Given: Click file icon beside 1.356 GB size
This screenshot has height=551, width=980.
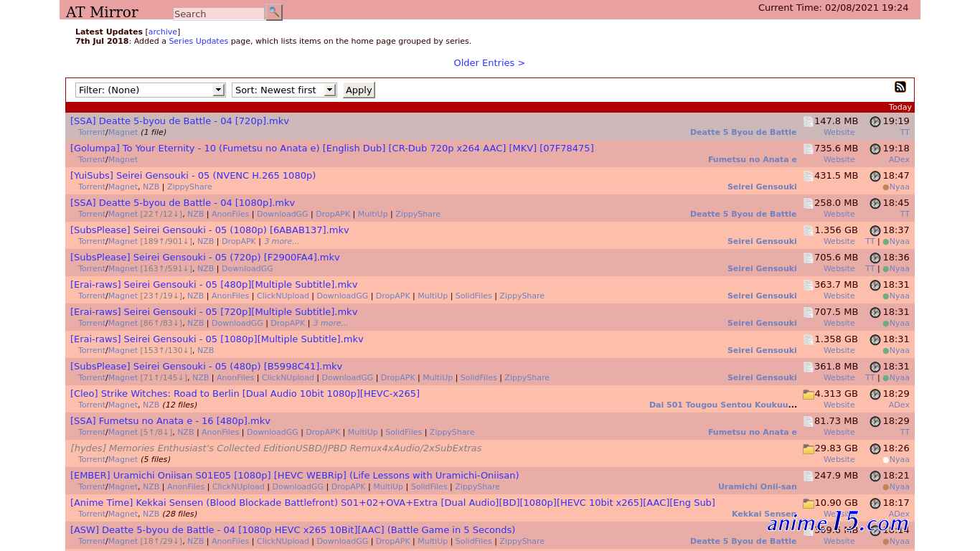Looking at the screenshot, I should [808, 231].
